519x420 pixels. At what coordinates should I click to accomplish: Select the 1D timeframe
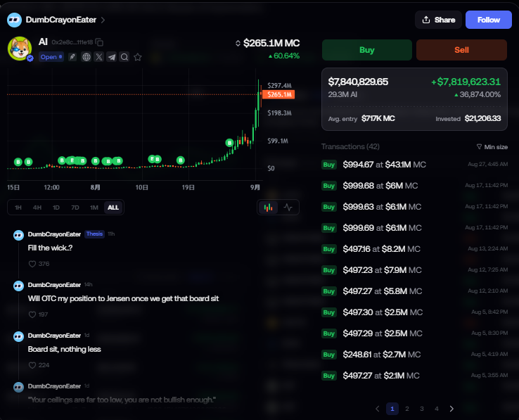pyautogui.click(x=56, y=208)
